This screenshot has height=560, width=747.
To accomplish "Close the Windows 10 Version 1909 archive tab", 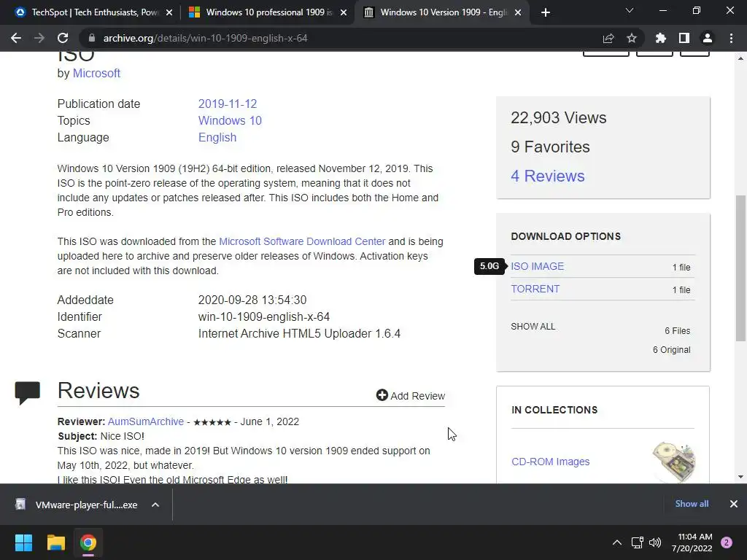I will 519,12.
